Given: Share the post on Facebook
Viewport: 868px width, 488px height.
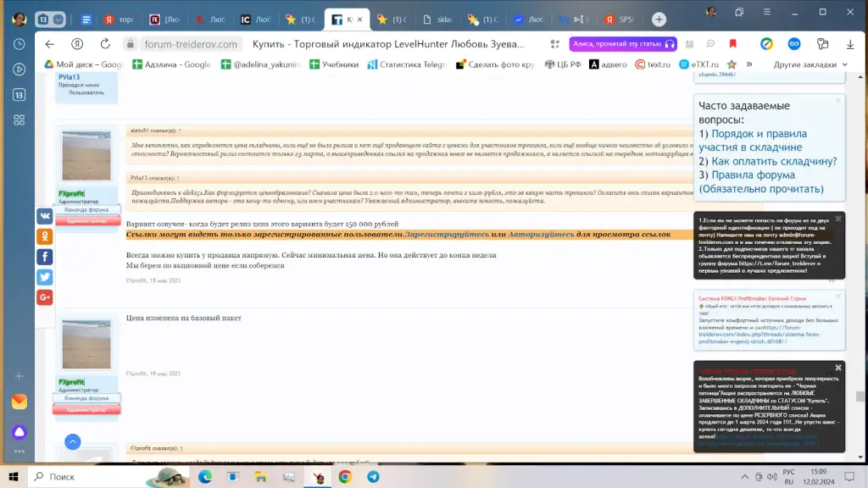Looking at the screenshot, I should click(45, 257).
